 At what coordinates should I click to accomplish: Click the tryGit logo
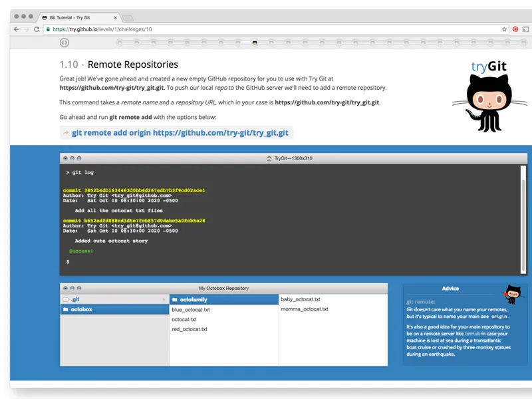click(489, 66)
